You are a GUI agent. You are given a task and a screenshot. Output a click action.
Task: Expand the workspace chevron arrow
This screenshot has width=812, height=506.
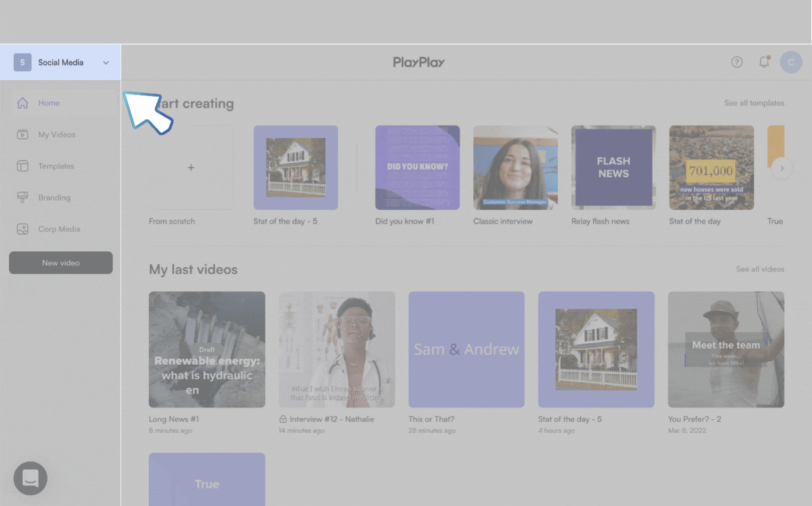click(x=106, y=62)
